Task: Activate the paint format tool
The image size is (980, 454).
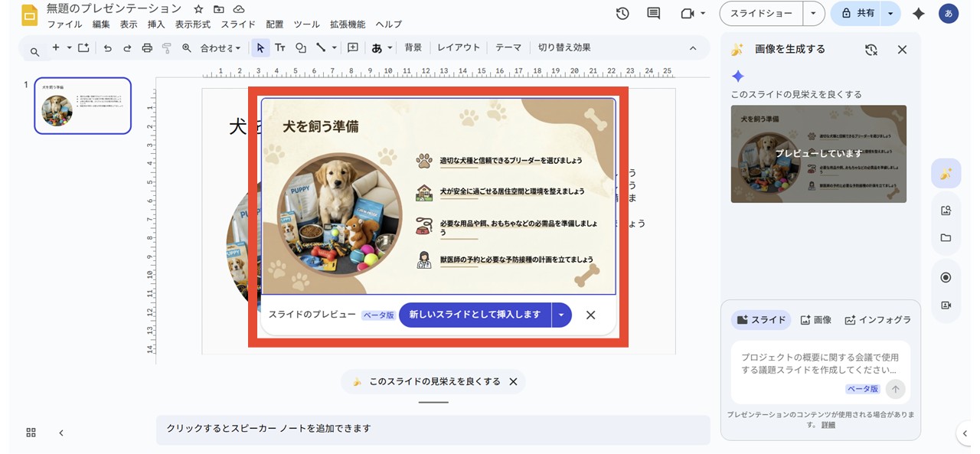Action: pyautogui.click(x=166, y=47)
